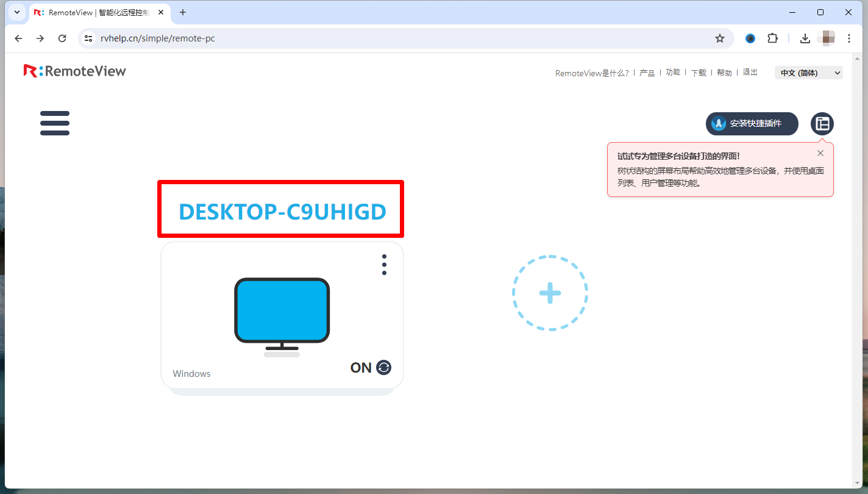Image resolution: width=868 pixels, height=494 pixels.
Task: Open RemoteView是什么? link
Action: [592, 73]
